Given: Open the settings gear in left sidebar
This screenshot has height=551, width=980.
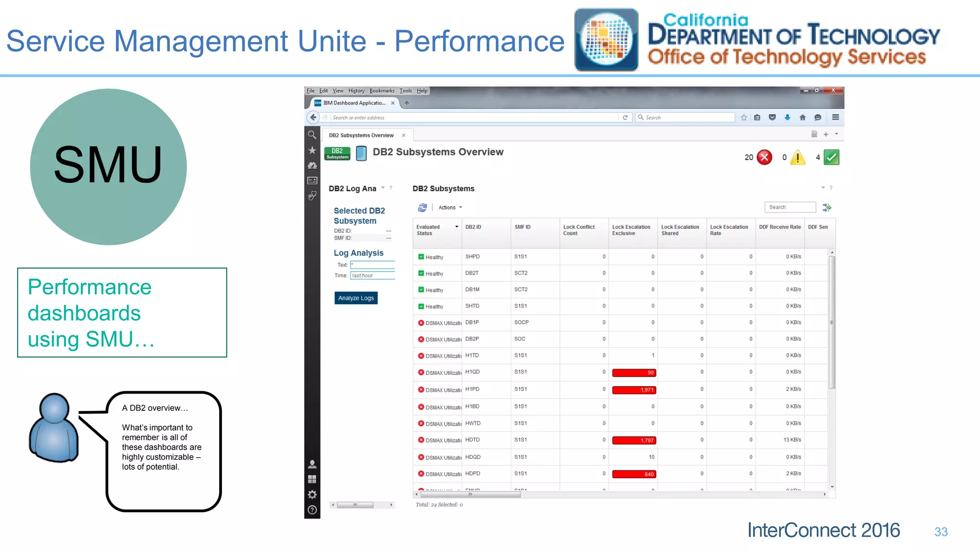Looking at the screenshot, I should (x=312, y=495).
